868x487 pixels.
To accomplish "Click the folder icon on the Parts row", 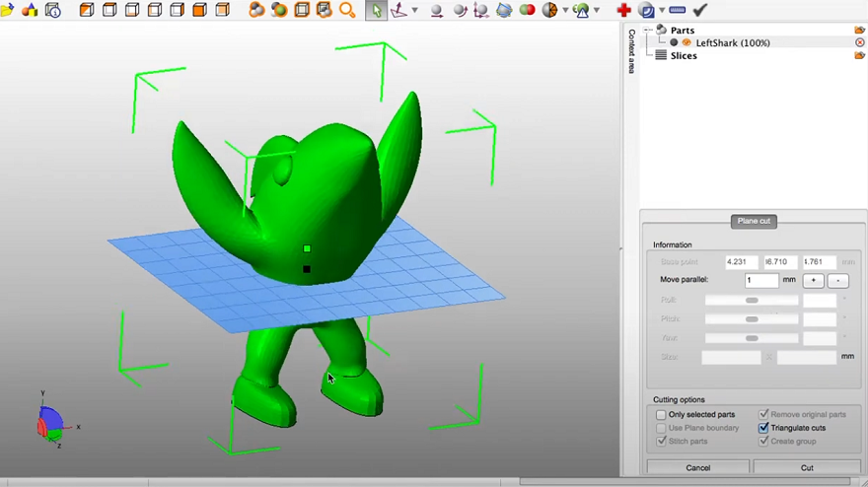I will point(860,30).
